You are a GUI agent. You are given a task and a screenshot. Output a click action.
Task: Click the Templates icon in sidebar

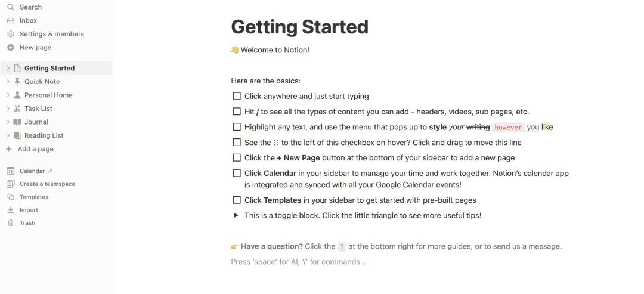point(11,197)
